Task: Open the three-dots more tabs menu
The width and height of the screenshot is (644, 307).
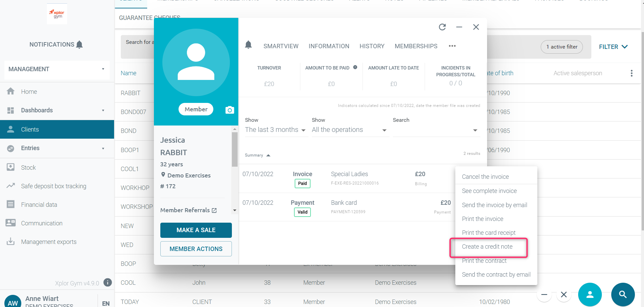Action: click(x=452, y=46)
